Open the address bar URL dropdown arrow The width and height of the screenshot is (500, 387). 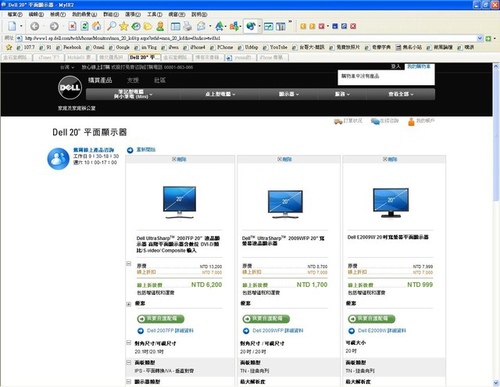(x=480, y=38)
